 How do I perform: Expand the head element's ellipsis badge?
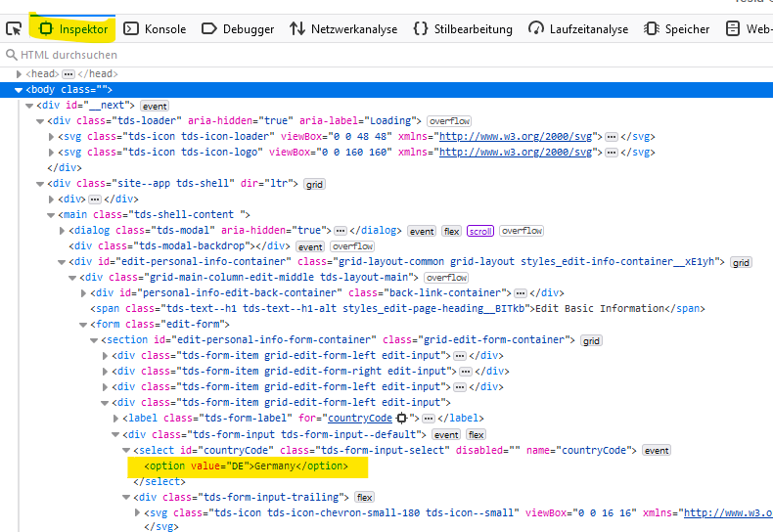68,74
